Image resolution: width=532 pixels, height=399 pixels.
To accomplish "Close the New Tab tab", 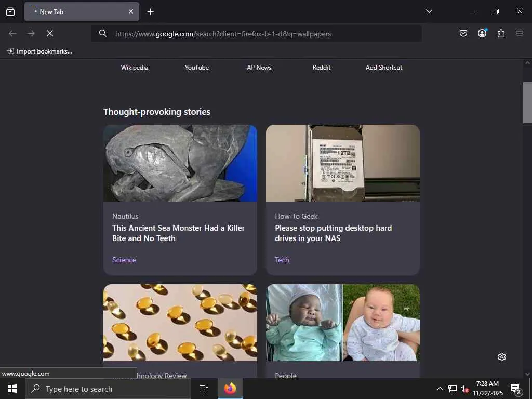I will [x=131, y=11].
